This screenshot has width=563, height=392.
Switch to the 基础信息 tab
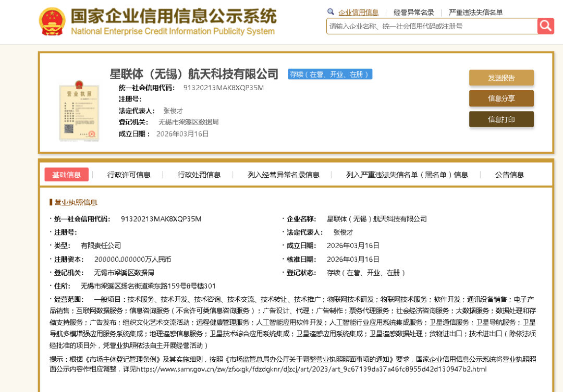(66, 175)
